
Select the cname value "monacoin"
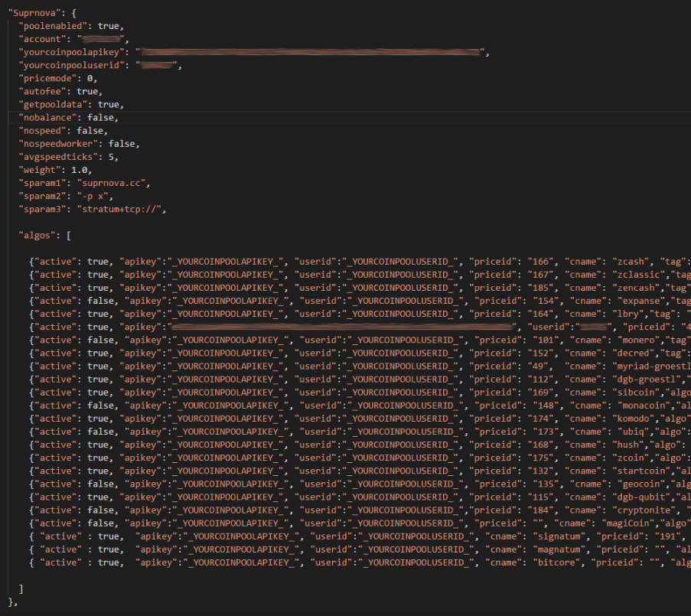(644, 406)
